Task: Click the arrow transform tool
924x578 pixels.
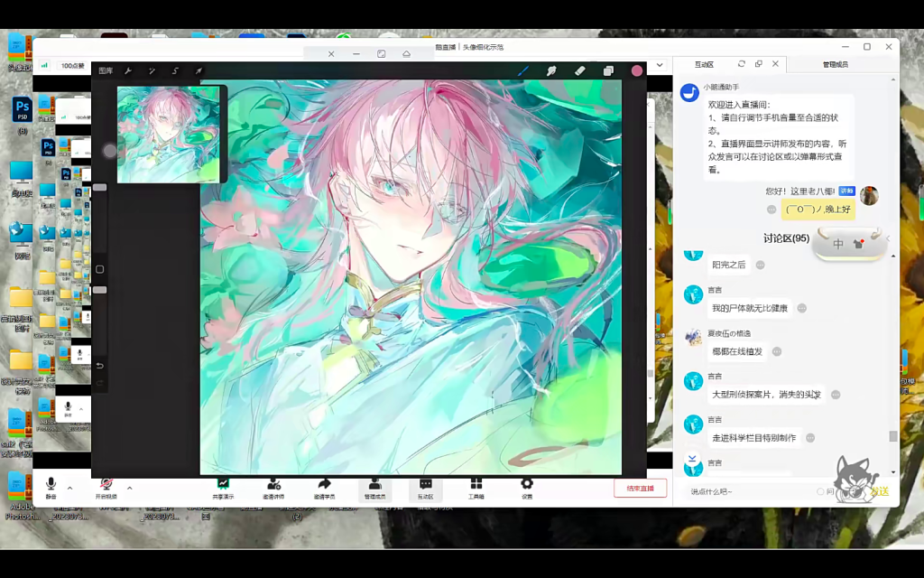Action: click(199, 70)
